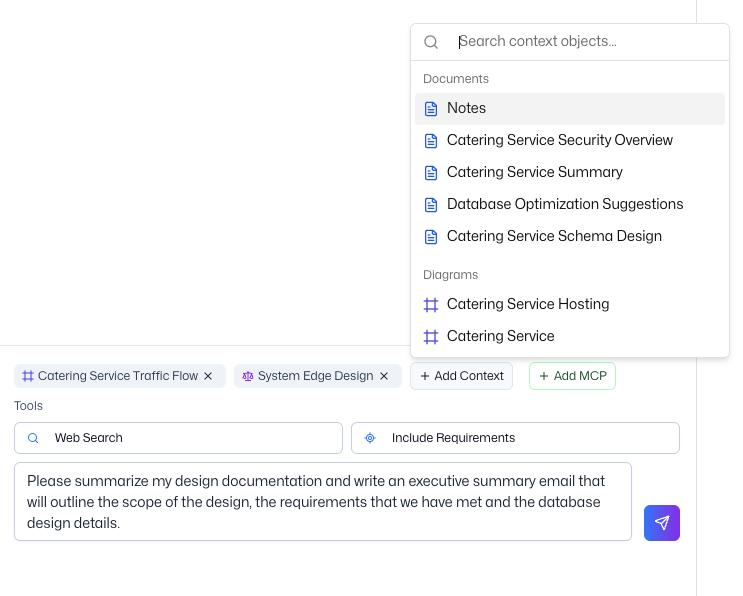Toggle the Web Search tool
Viewport: 743px width, 596px height.
(x=178, y=438)
